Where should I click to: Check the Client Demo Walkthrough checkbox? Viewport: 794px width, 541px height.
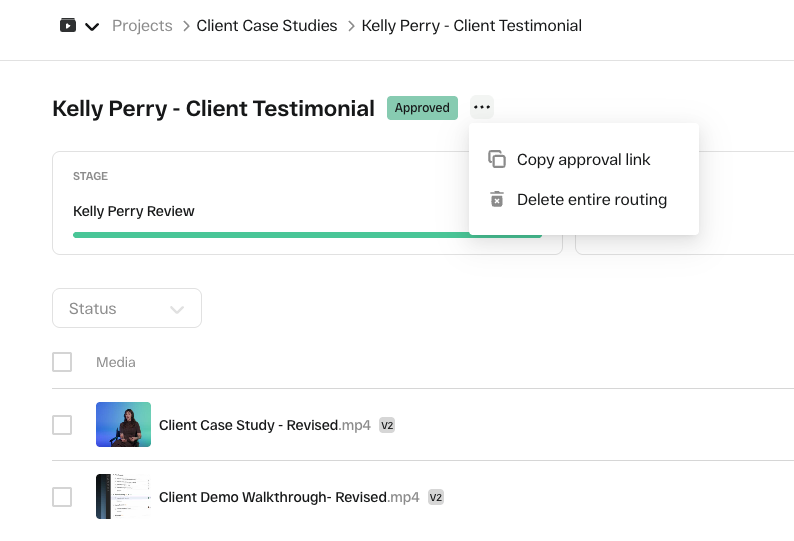62,497
